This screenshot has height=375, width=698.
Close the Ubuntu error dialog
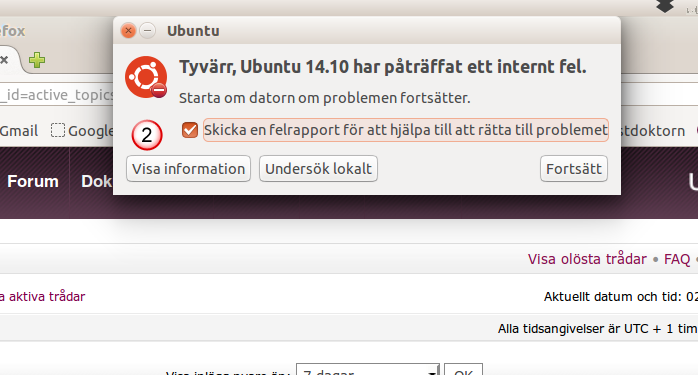[x=128, y=31]
